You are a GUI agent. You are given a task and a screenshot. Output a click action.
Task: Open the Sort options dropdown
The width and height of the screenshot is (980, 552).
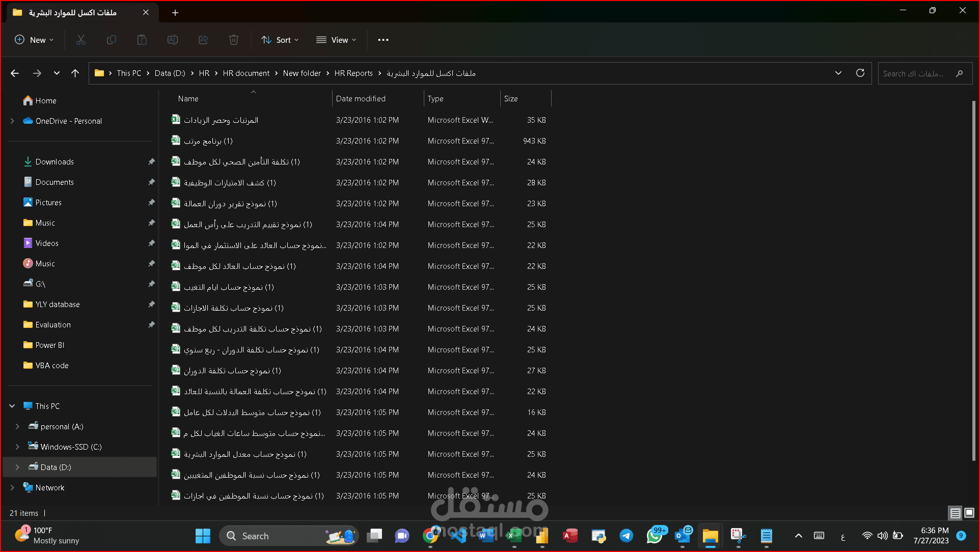tap(280, 40)
